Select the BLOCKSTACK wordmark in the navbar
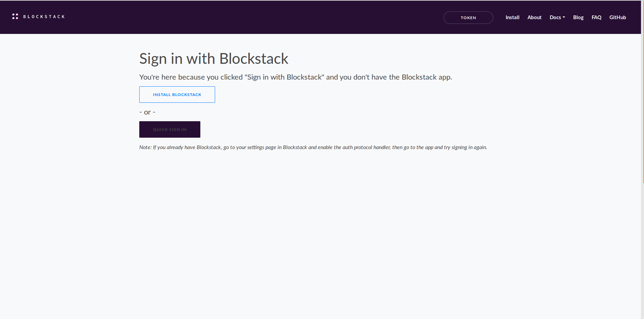 pos(44,16)
